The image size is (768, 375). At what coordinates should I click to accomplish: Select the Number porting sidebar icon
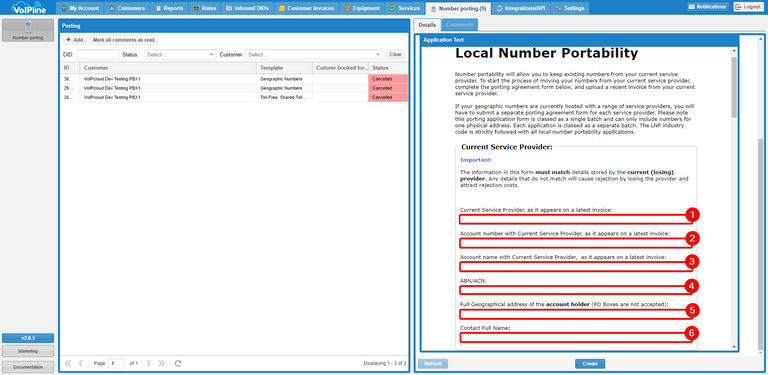(x=28, y=30)
